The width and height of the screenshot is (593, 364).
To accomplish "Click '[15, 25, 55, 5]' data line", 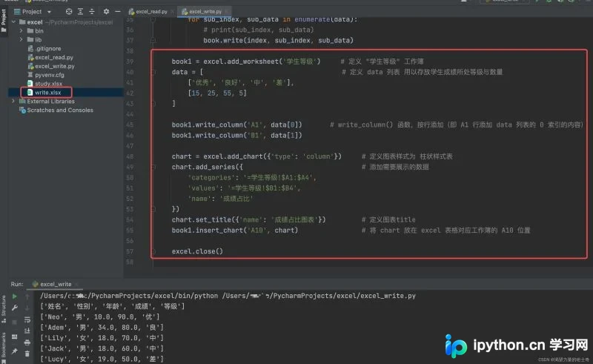I will point(217,93).
